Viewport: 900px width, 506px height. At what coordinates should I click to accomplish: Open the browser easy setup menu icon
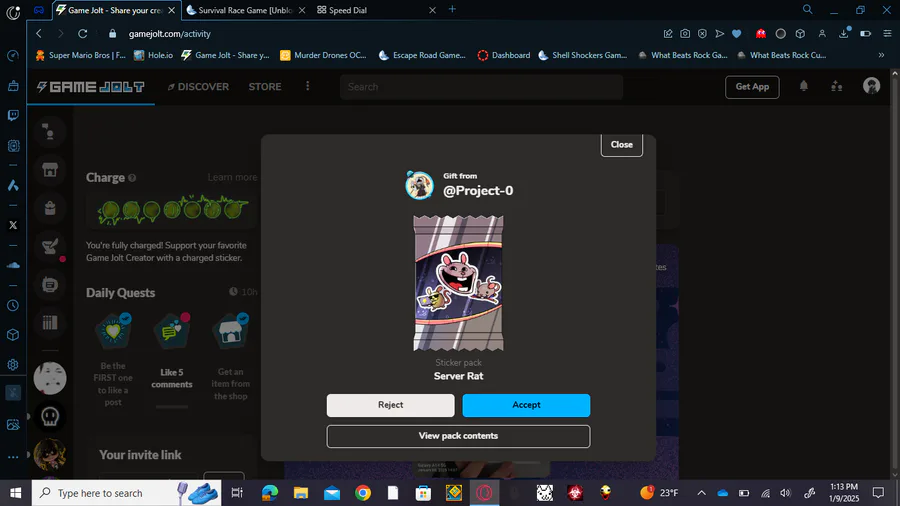(x=887, y=34)
